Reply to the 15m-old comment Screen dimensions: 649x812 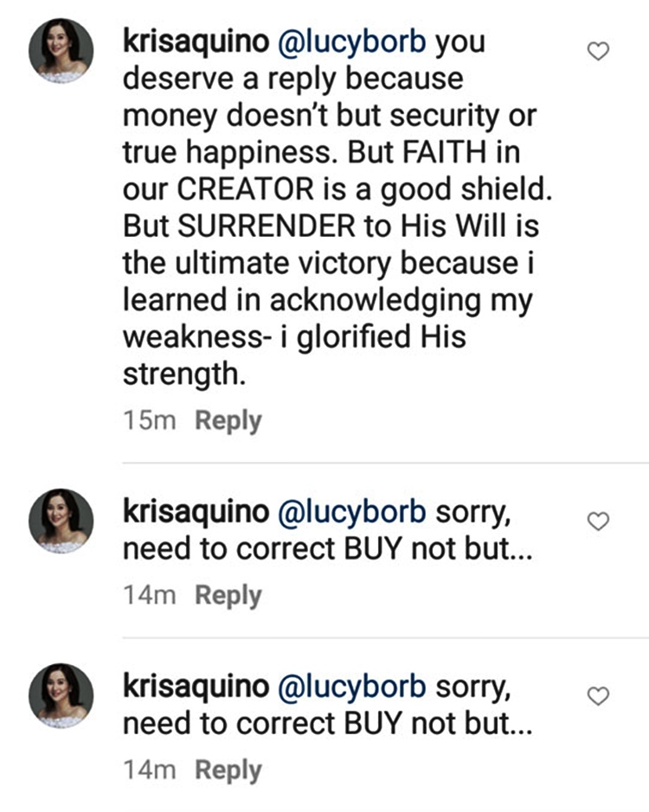[x=228, y=421]
